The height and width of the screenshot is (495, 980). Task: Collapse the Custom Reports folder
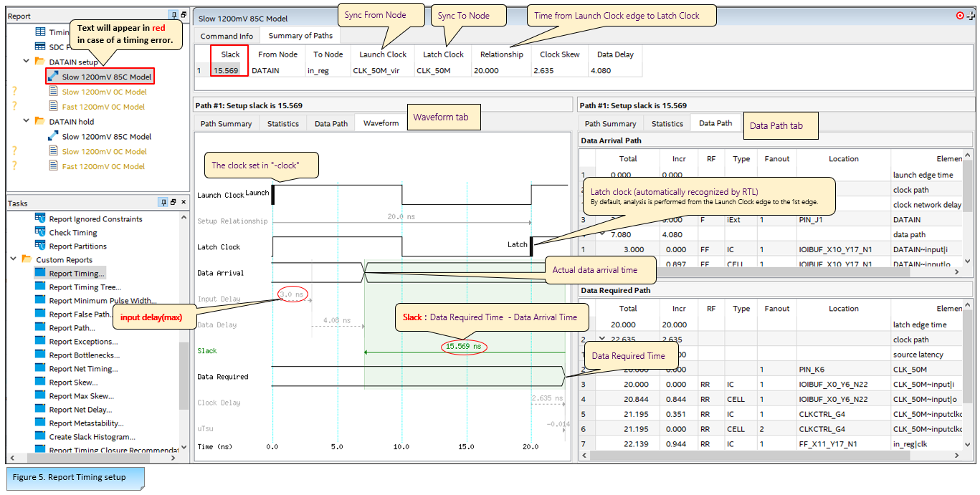click(x=14, y=260)
